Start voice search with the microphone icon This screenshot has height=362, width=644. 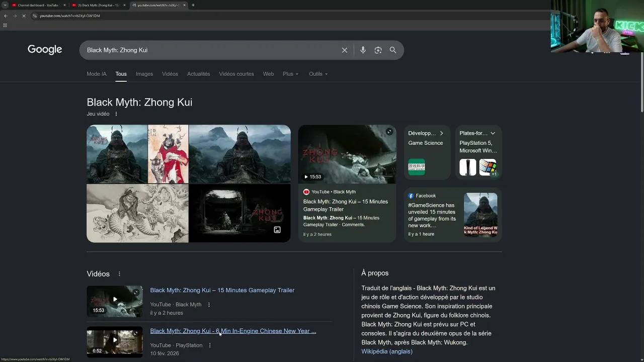click(363, 50)
